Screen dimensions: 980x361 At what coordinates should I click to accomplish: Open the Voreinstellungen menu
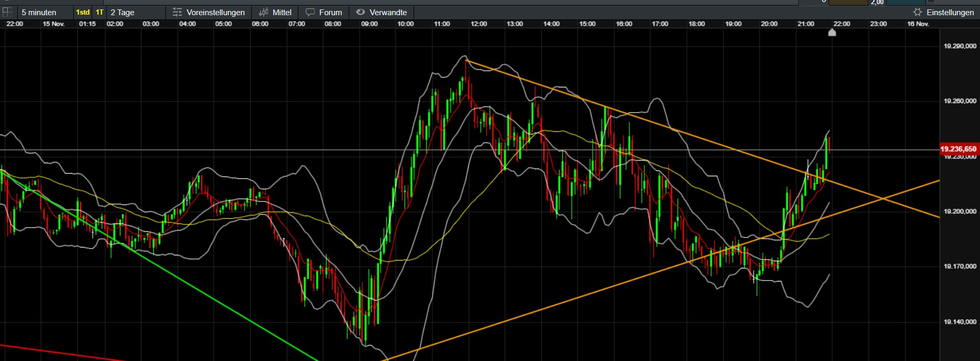209,12
